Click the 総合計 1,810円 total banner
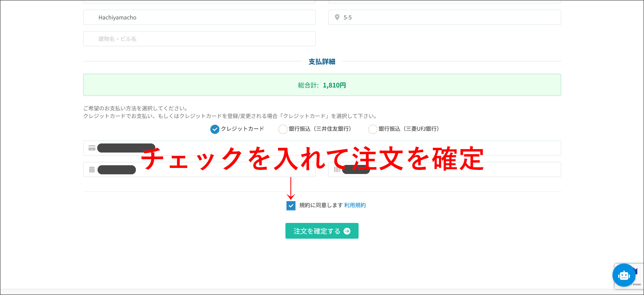Image resolution: width=644 pixels, height=295 pixels. pos(322,85)
